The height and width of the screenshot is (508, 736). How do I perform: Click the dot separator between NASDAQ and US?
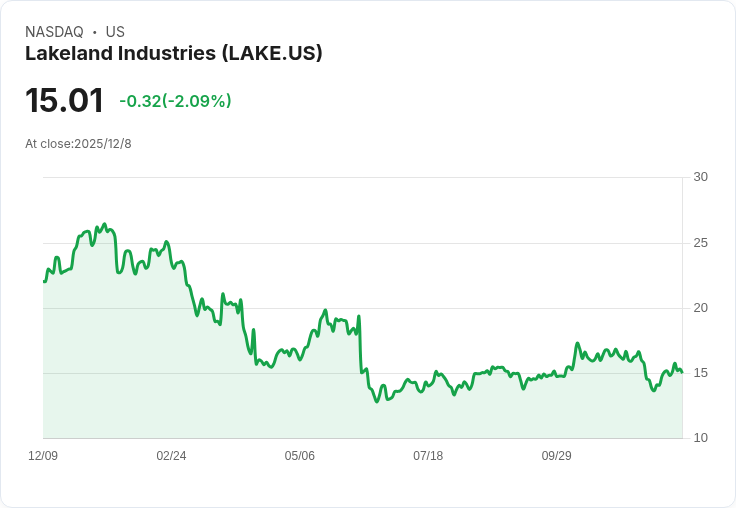point(94,32)
